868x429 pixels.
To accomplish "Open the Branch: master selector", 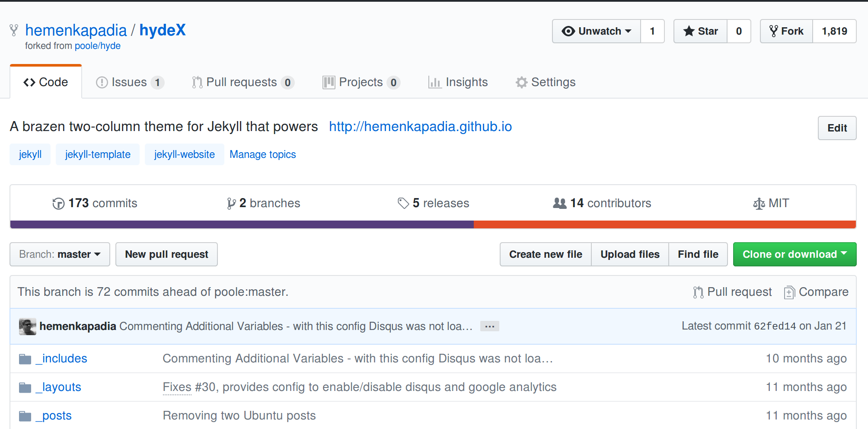I will 60,254.
